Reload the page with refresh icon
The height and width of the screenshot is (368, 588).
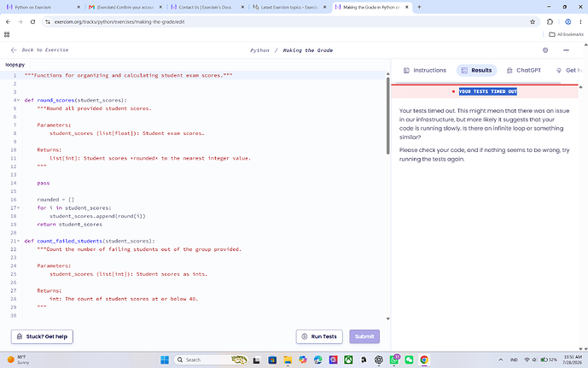32,21
